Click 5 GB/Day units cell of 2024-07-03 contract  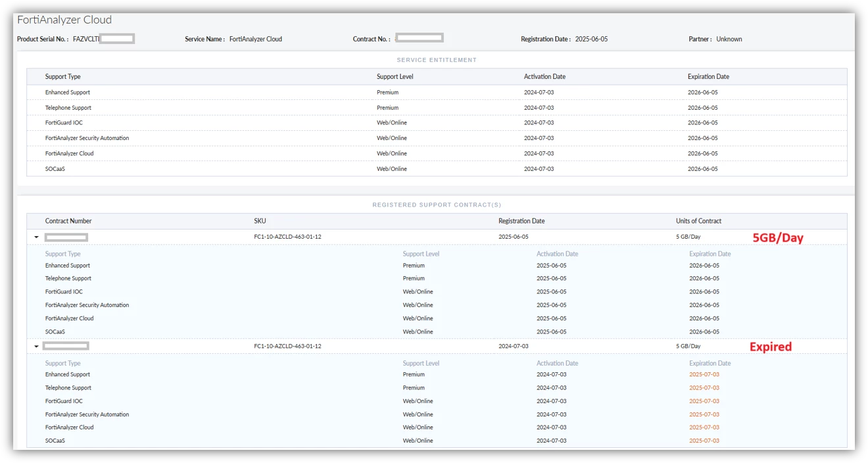688,346
